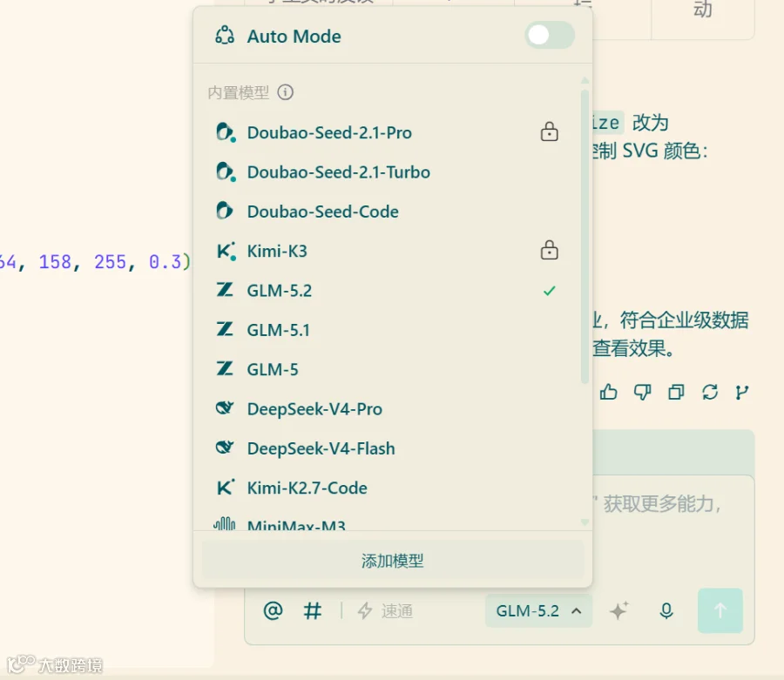Click the # hashtag icon
Screen dimensions: 784x680
[313, 610]
